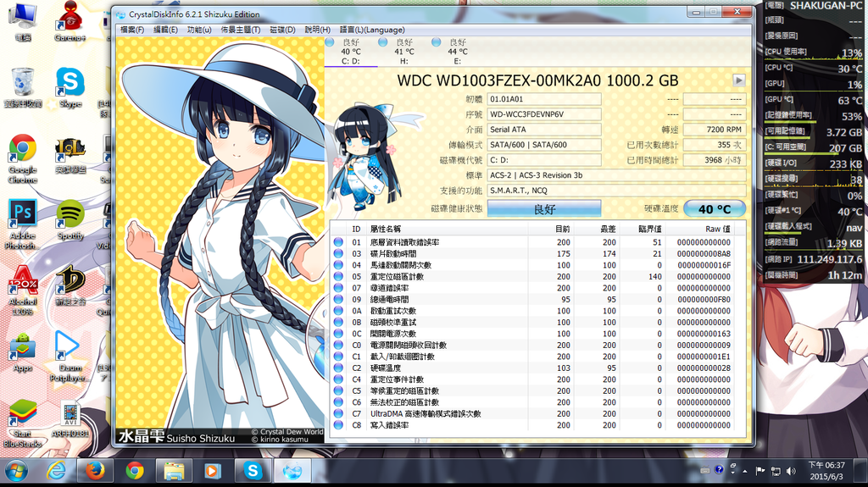The image size is (868, 487).
Task: Click the 良好 disk health status button
Action: (x=543, y=208)
